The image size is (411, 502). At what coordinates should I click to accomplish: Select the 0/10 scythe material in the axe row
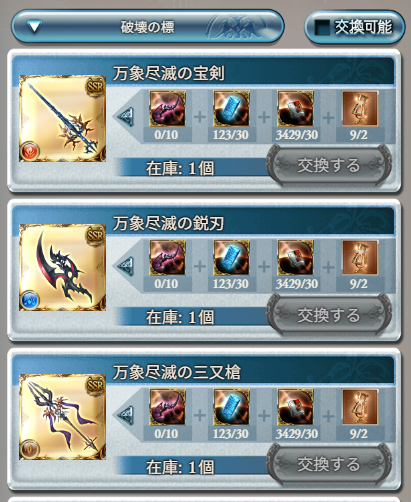[167, 258]
